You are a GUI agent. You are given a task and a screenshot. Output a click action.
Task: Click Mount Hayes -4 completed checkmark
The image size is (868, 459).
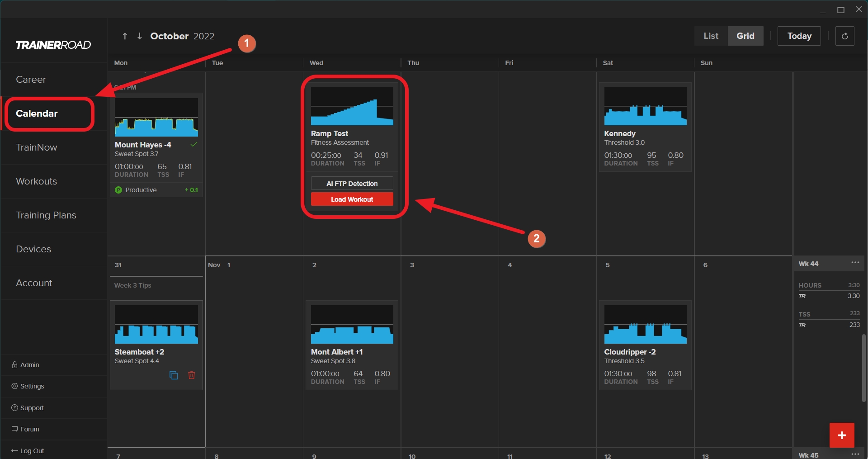tap(194, 144)
